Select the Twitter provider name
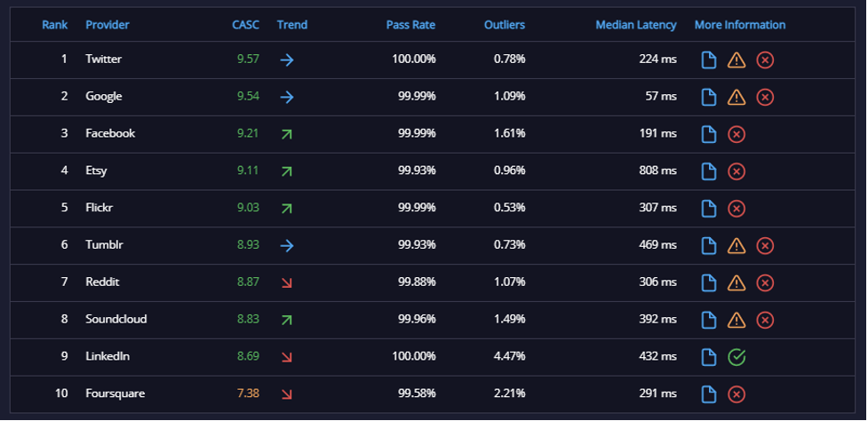The width and height of the screenshot is (868, 421). coord(104,59)
